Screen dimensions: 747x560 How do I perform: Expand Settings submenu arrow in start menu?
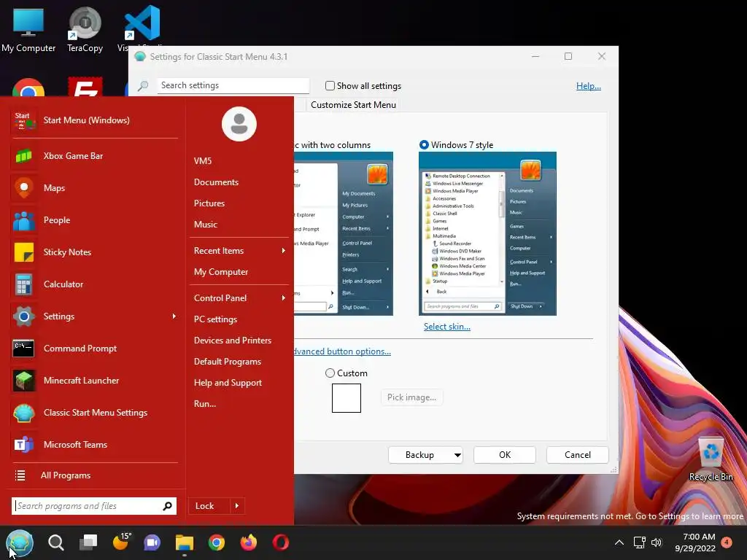pos(174,316)
